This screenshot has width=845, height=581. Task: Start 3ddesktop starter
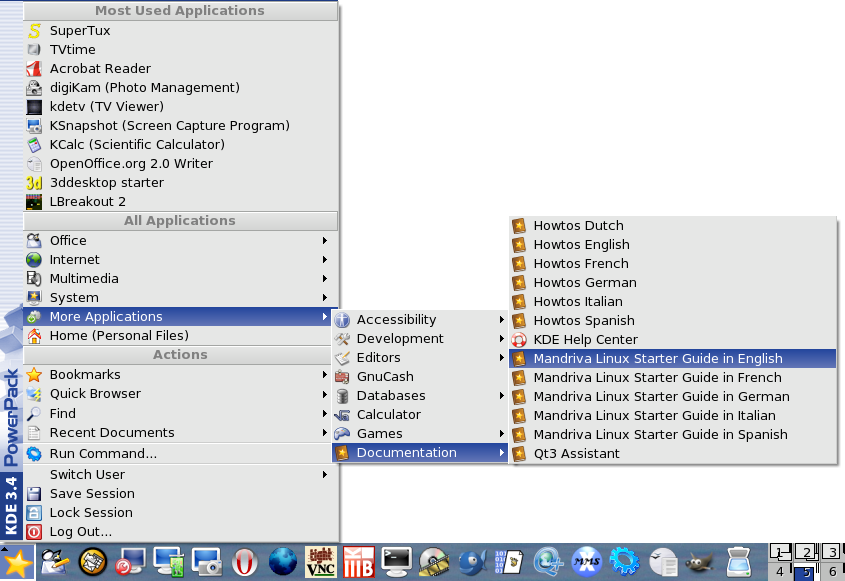point(181,182)
